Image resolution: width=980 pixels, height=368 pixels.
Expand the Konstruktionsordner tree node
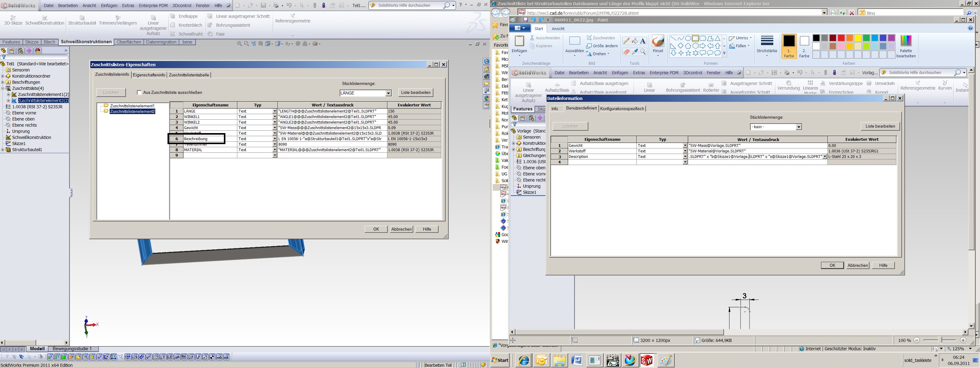(3, 76)
